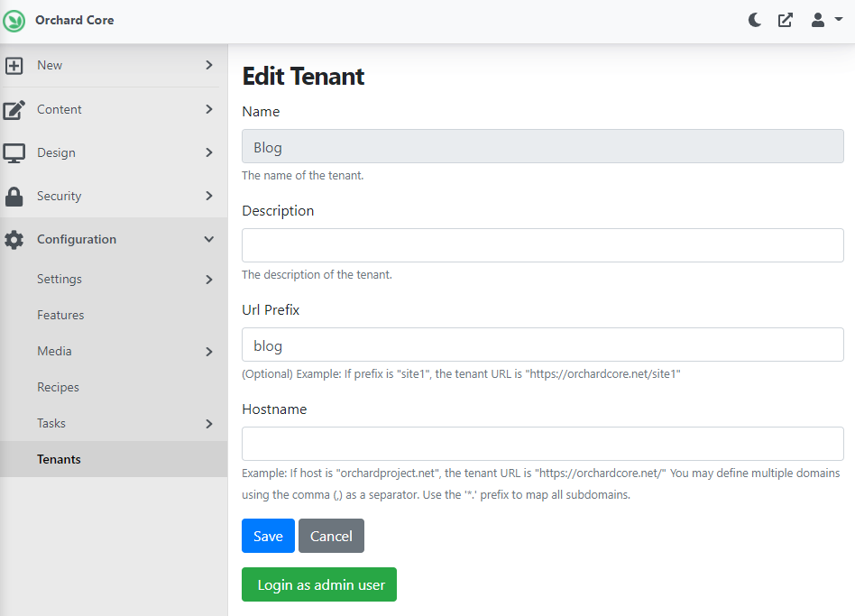This screenshot has height=616, width=855.
Task: Click the Orchard Core logo icon
Action: (x=14, y=22)
